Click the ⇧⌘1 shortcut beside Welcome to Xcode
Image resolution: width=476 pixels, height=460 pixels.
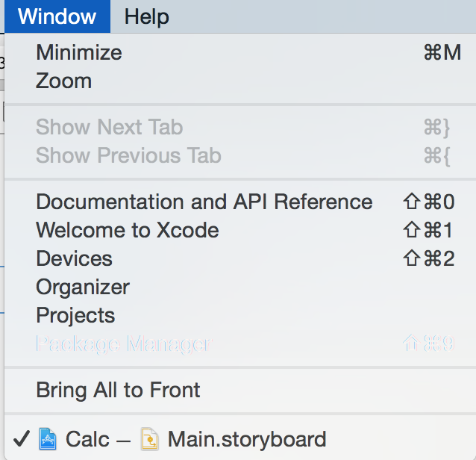pos(428,230)
